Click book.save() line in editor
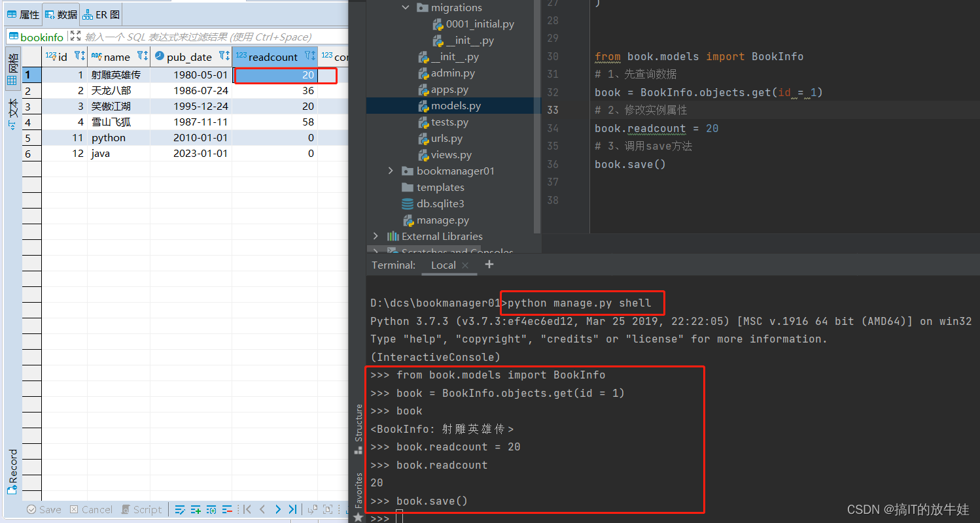Viewport: 980px width, 523px height. point(630,164)
